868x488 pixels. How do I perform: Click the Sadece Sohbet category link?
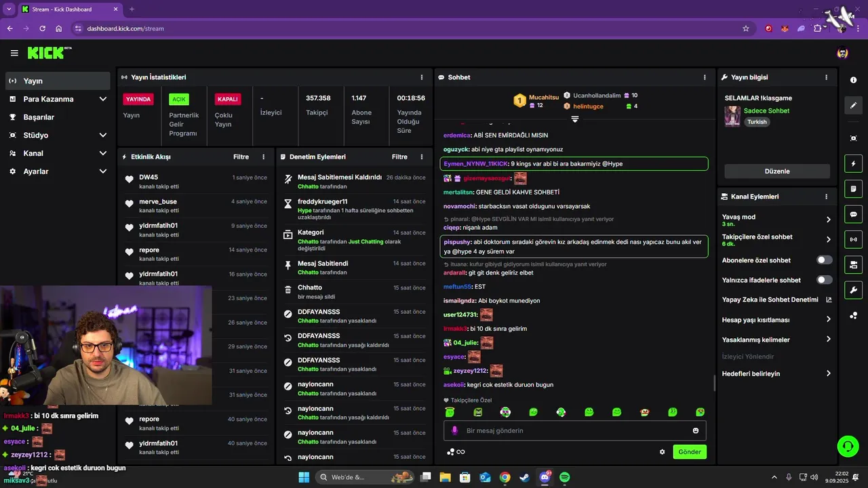[766, 110]
